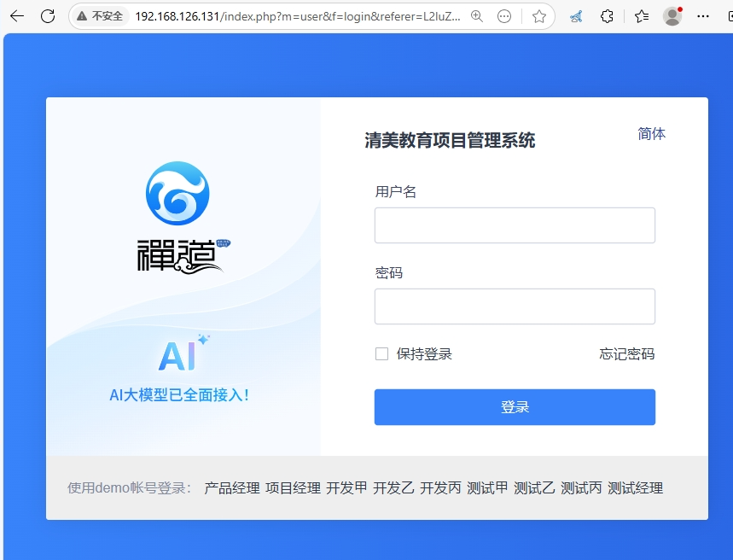
Task: Click the user profile avatar
Action: [x=672, y=16]
